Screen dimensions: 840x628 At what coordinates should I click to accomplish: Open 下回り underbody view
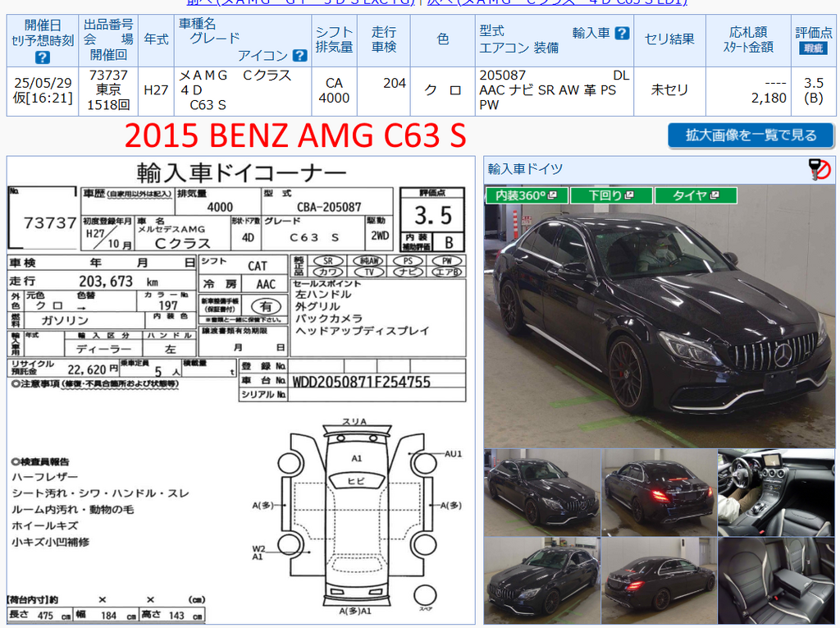pos(611,195)
